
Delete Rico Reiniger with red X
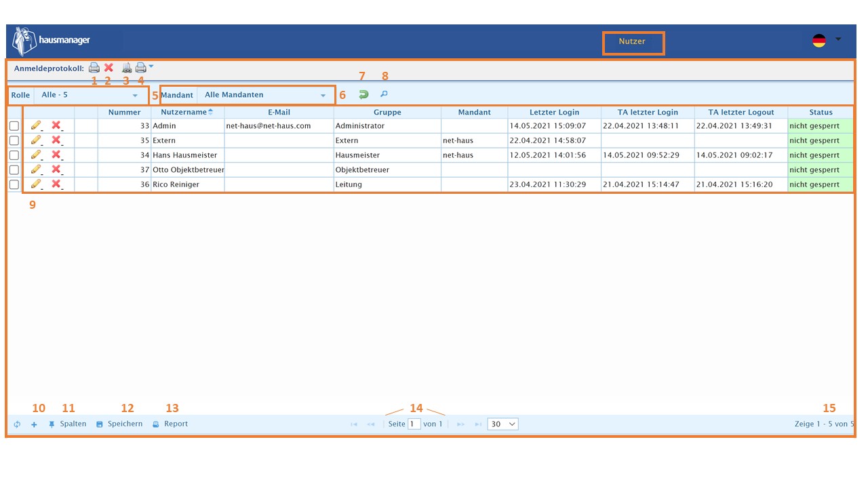56,184
